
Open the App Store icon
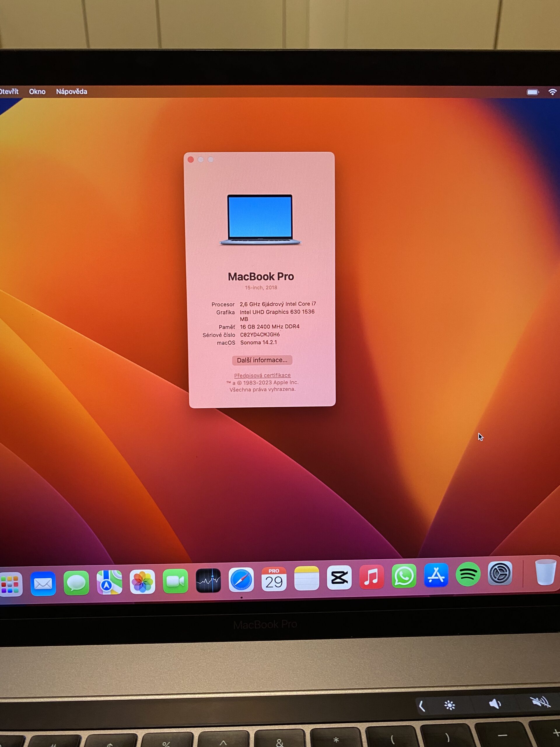(x=436, y=575)
